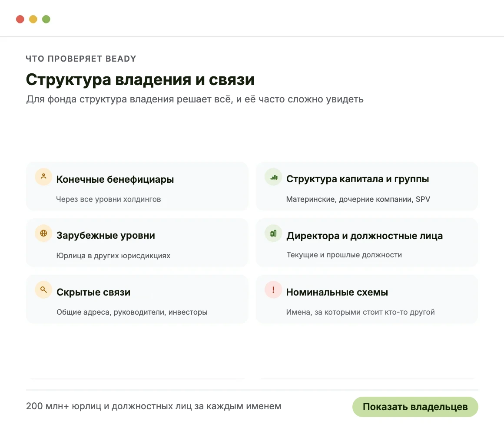Viewport: 504px width, 434px height.
Task: Click the bar chart icon beside Структура капитала и группы
Action: tap(273, 177)
